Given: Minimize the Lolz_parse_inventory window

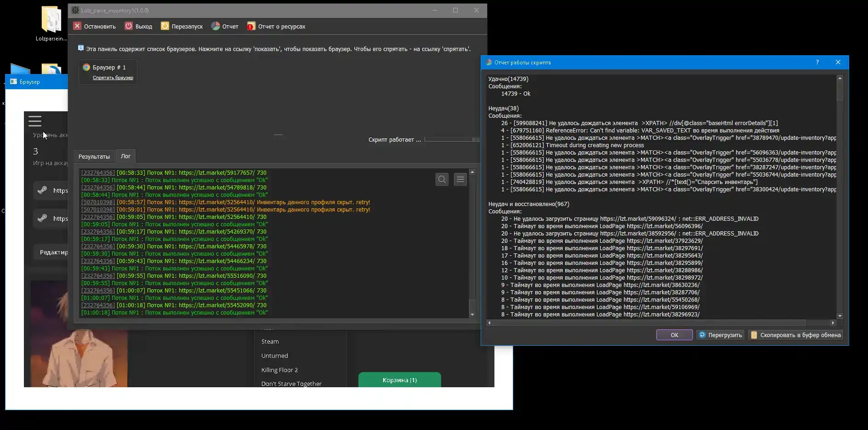Looking at the screenshot, I should pyautogui.click(x=434, y=10).
